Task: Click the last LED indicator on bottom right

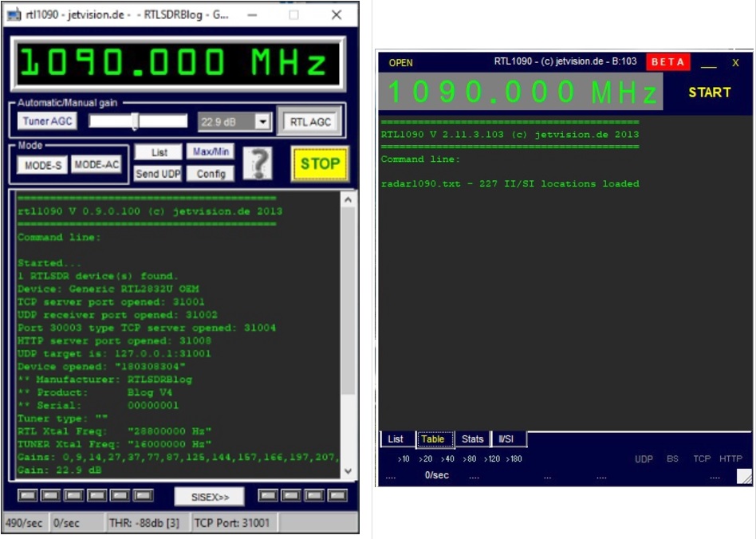Action: 337,496
